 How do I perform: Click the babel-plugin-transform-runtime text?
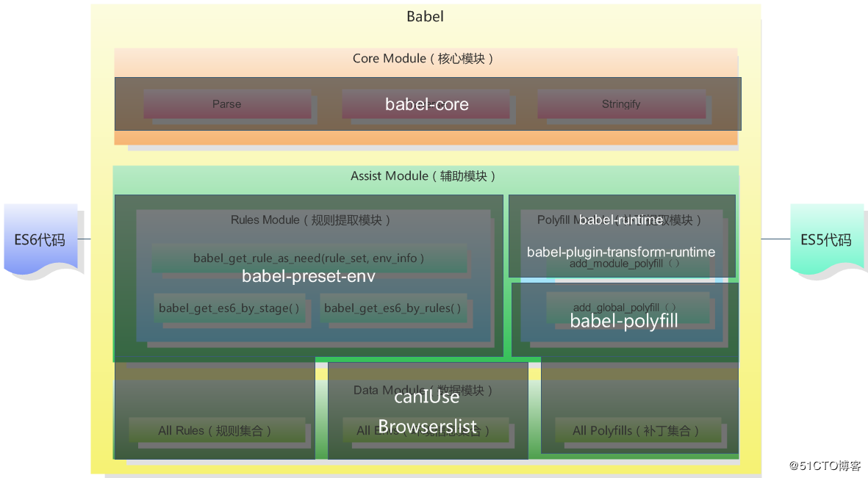click(x=621, y=252)
